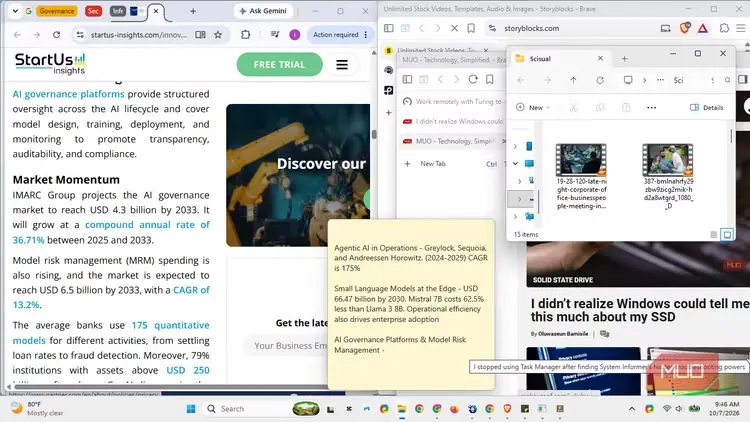Click New Tab in Brave vertical tabs
The image size is (750, 422).
(x=453, y=164)
